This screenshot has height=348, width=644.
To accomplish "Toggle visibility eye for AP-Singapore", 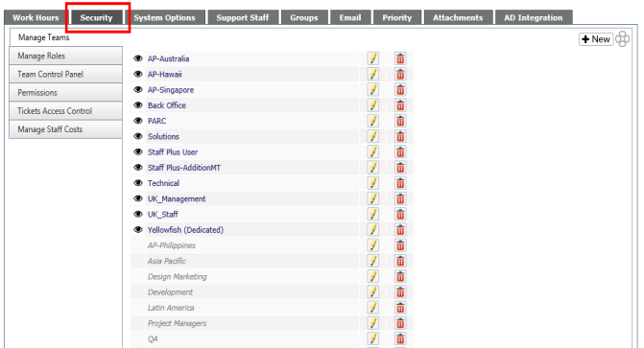I will click(138, 89).
